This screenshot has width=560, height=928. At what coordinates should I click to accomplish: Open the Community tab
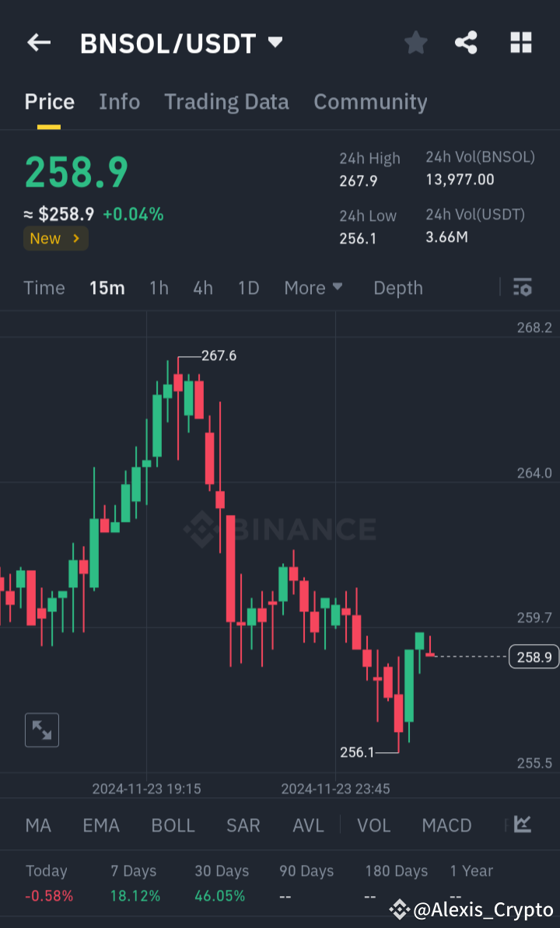[x=370, y=102]
